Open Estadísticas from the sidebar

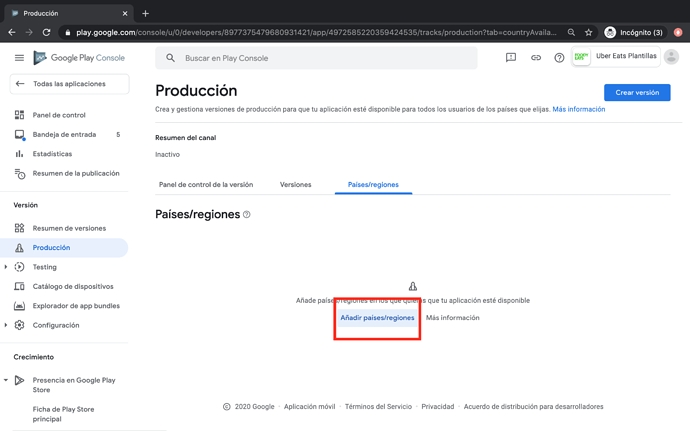pyautogui.click(x=52, y=154)
